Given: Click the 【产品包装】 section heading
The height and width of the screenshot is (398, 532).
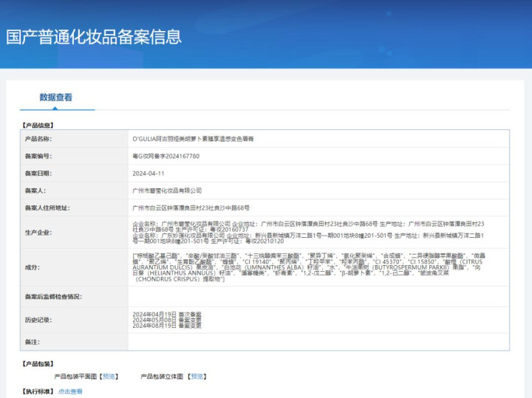Looking at the screenshot, I should 38,363.
